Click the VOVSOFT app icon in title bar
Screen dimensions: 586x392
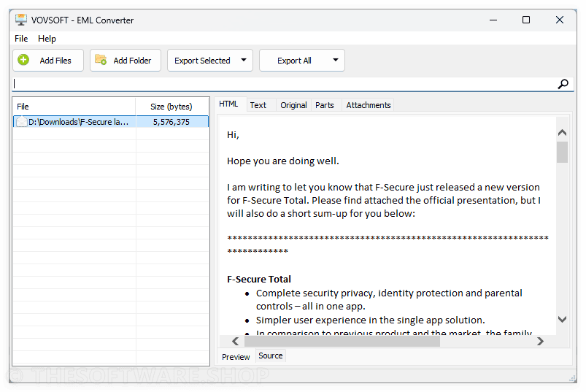[21, 20]
